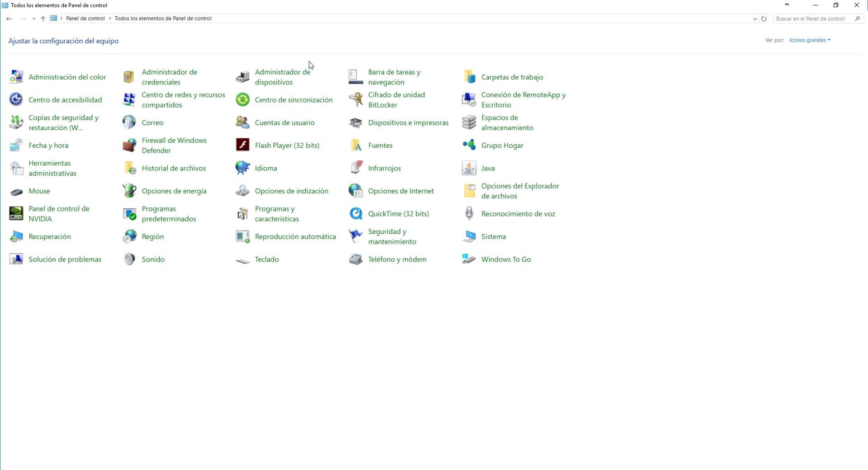Open the Programas y características link
The width and height of the screenshot is (868, 470).
(x=277, y=214)
